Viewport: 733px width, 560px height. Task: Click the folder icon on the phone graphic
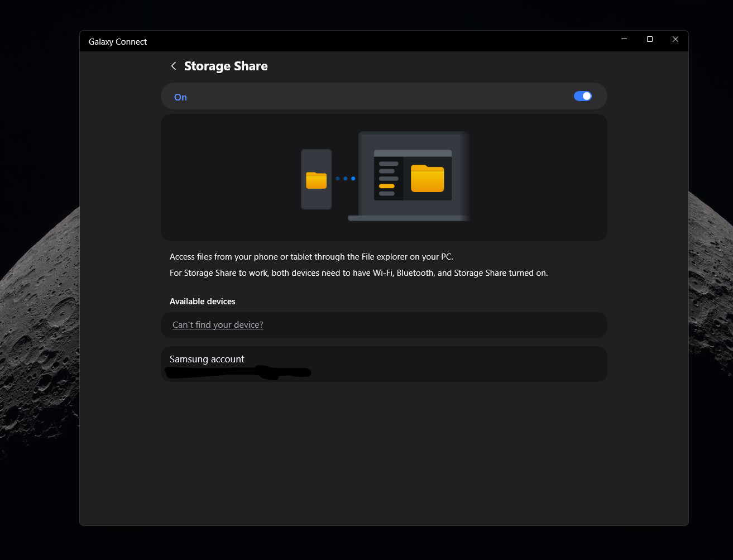click(x=316, y=180)
